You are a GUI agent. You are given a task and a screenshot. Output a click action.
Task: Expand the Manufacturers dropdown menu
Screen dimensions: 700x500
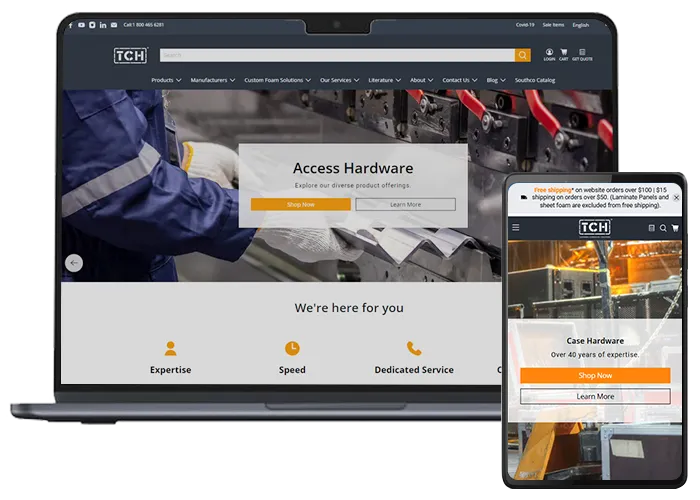[x=212, y=80]
